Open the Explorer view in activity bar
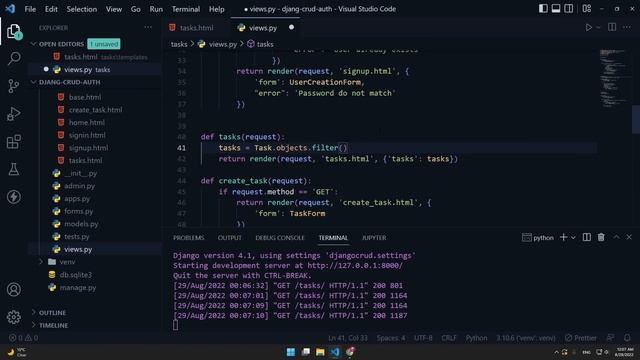The width and height of the screenshot is (640, 360). [x=13, y=31]
